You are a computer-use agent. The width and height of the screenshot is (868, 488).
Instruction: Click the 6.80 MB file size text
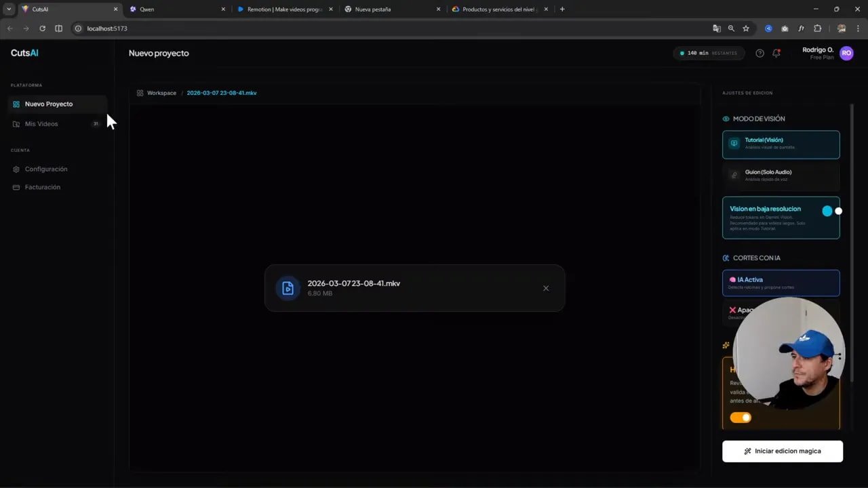point(319,293)
